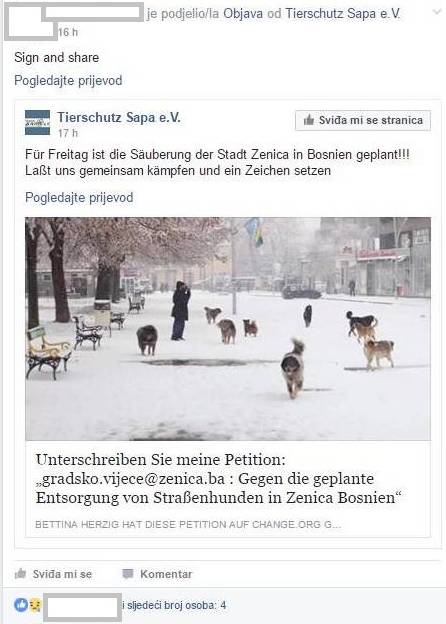
Task: Click Tierschutz Sapa e.V. link in share header
Action: point(343,14)
